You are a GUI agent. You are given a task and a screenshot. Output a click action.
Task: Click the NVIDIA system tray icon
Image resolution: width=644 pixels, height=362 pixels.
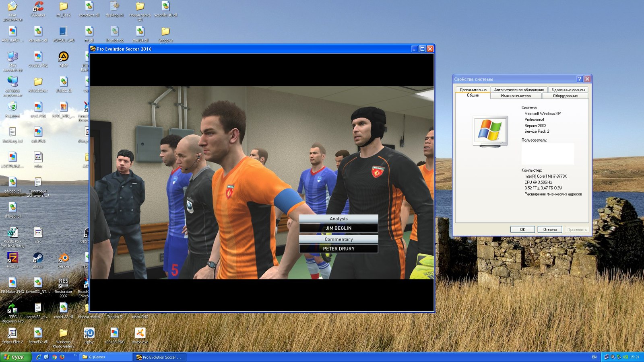[x=625, y=357]
